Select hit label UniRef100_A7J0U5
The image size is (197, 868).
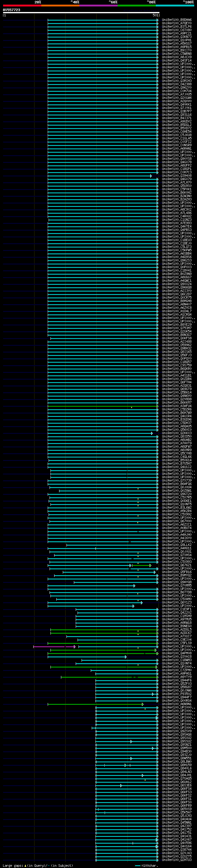177,94
